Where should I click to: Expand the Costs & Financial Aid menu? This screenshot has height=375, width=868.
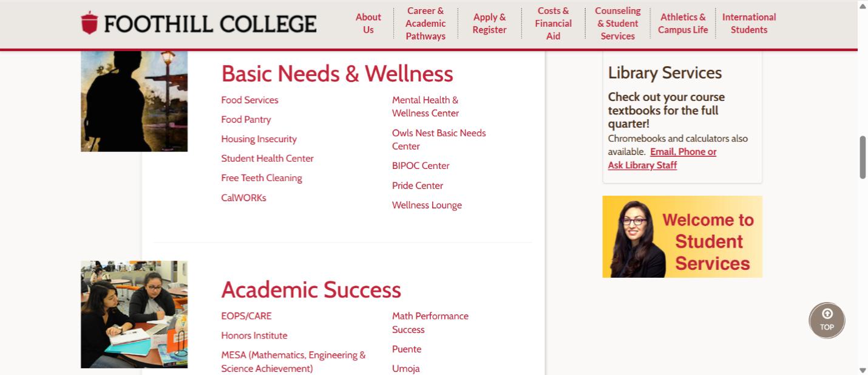coord(553,23)
